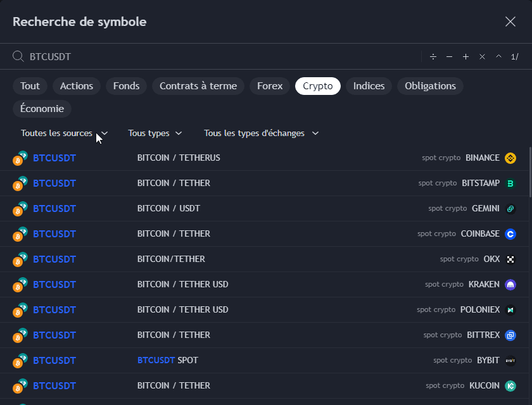Screen dimensions: 532x405
Task: Open Tous les types d'échanges dropdown
Action: tap(261, 134)
